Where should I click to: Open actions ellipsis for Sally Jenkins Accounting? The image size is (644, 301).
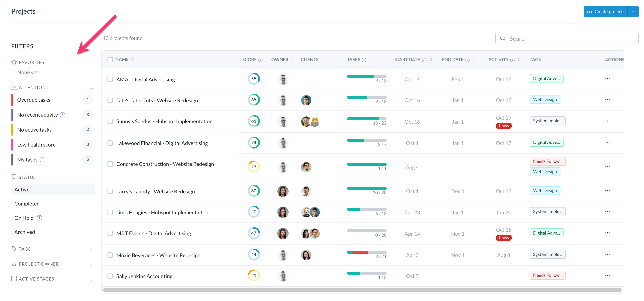607,275
